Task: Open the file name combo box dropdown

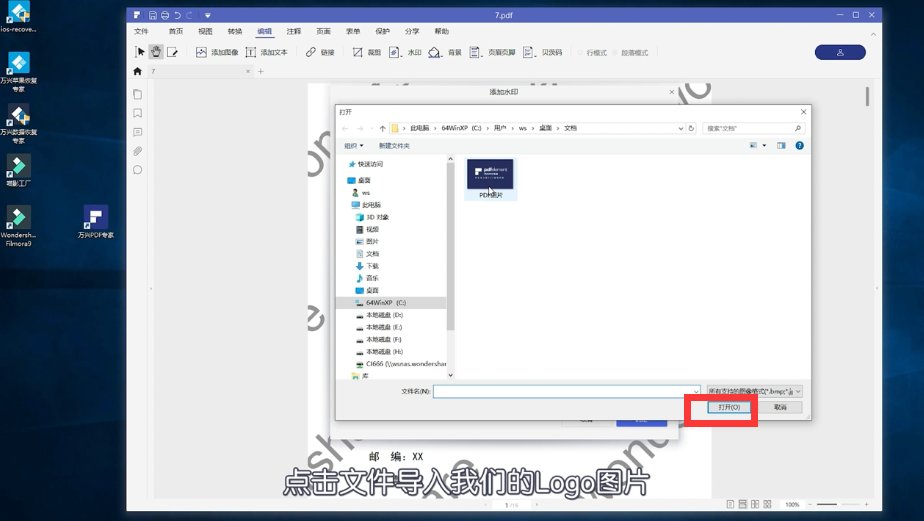Action: pos(696,391)
